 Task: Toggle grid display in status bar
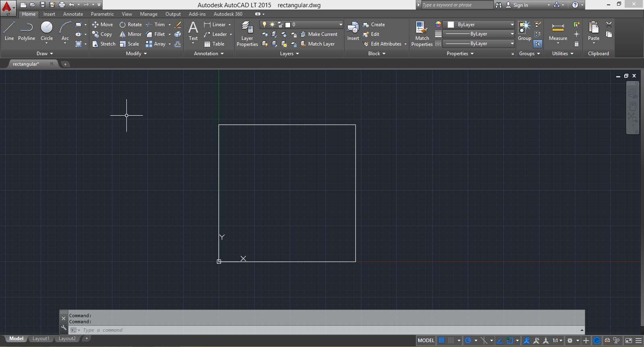click(x=442, y=341)
